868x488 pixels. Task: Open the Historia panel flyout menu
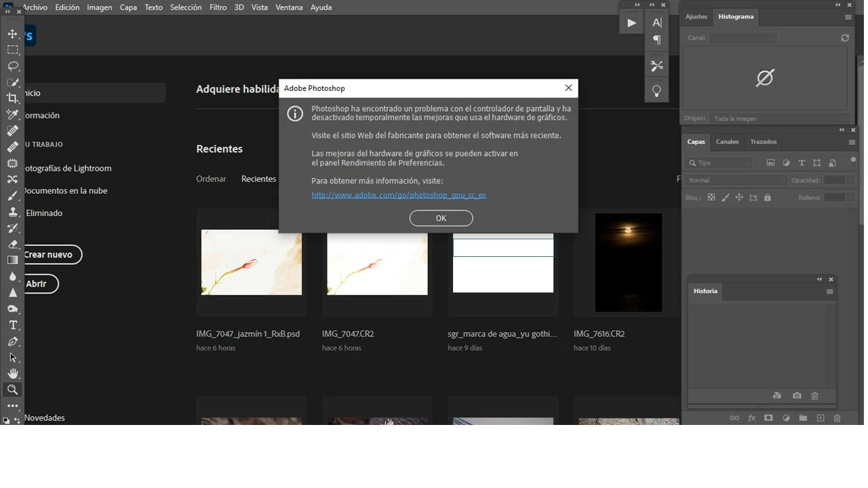pyautogui.click(x=829, y=291)
